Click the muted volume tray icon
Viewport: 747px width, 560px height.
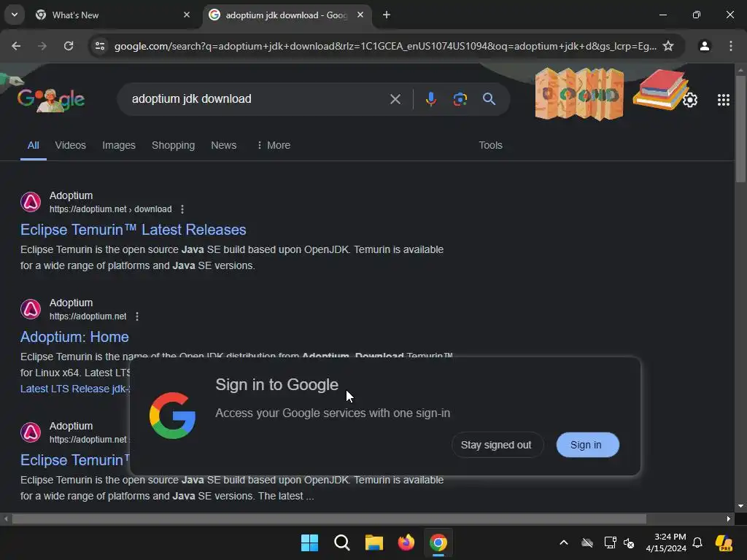pyautogui.click(x=629, y=542)
